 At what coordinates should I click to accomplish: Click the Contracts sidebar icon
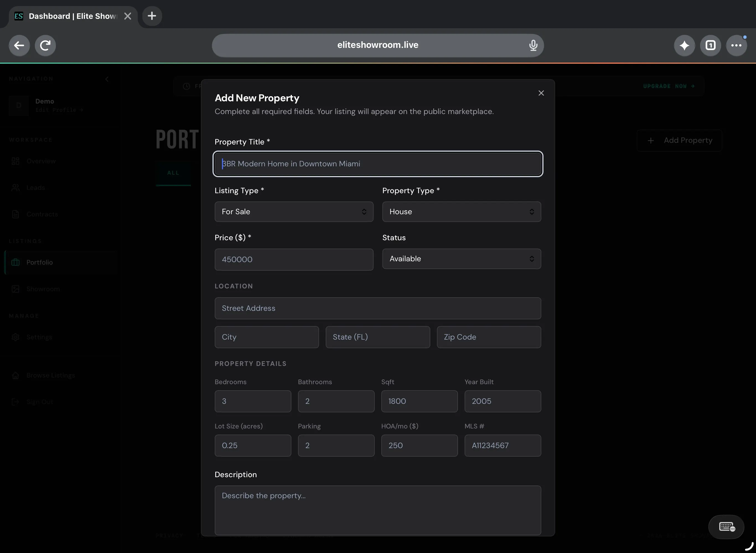15,214
